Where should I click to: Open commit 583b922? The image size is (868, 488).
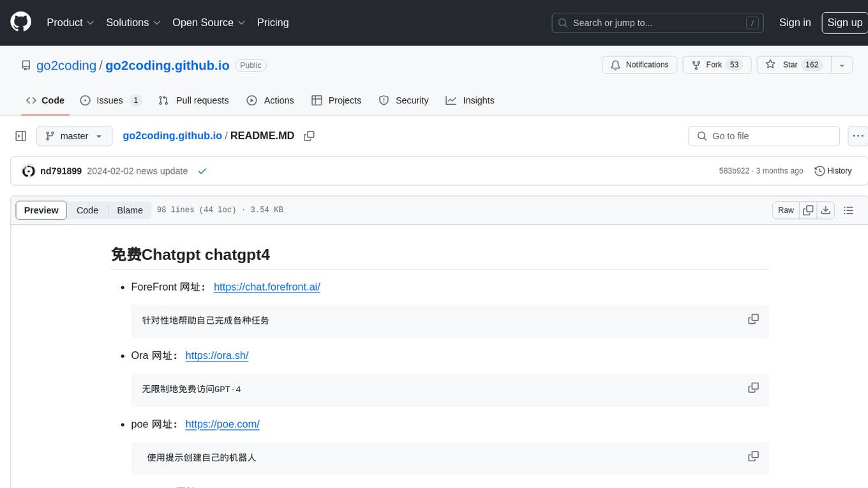click(x=734, y=171)
